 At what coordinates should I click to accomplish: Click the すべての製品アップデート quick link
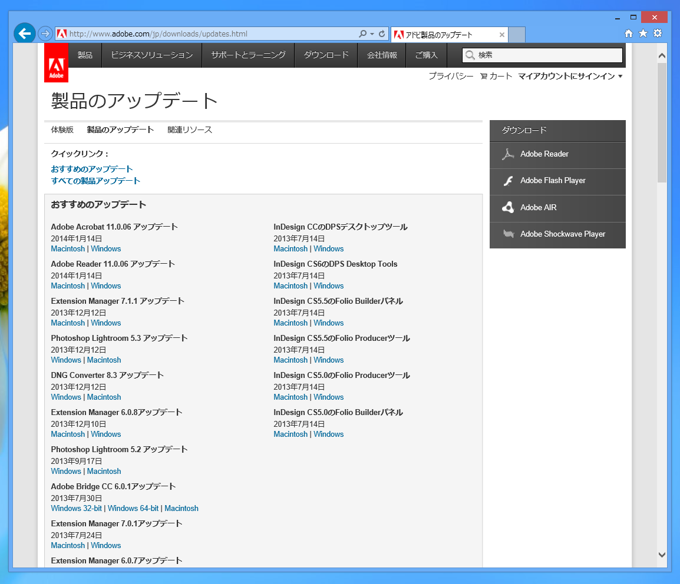pyautogui.click(x=95, y=180)
